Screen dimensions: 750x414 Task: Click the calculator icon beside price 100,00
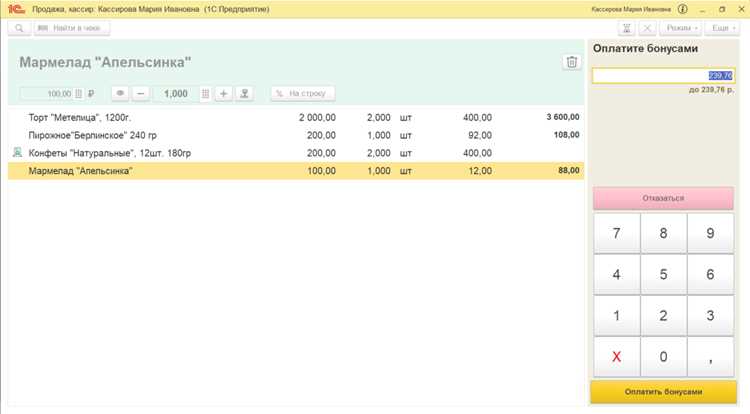click(x=78, y=94)
